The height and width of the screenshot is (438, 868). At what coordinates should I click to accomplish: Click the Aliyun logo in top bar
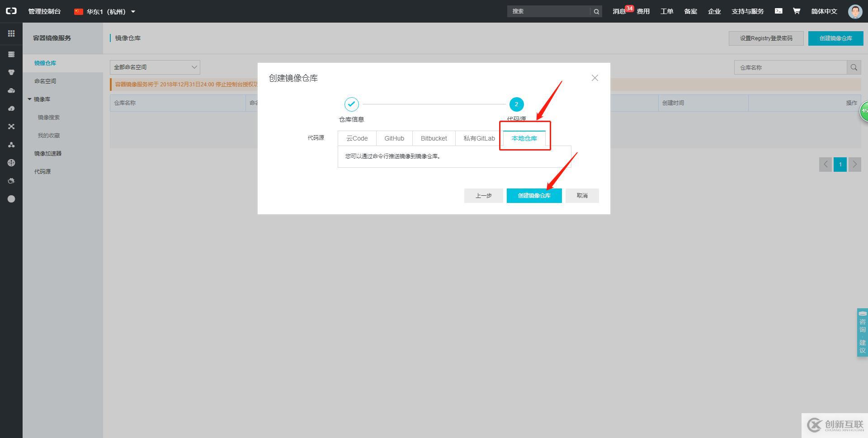pos(11,11)
